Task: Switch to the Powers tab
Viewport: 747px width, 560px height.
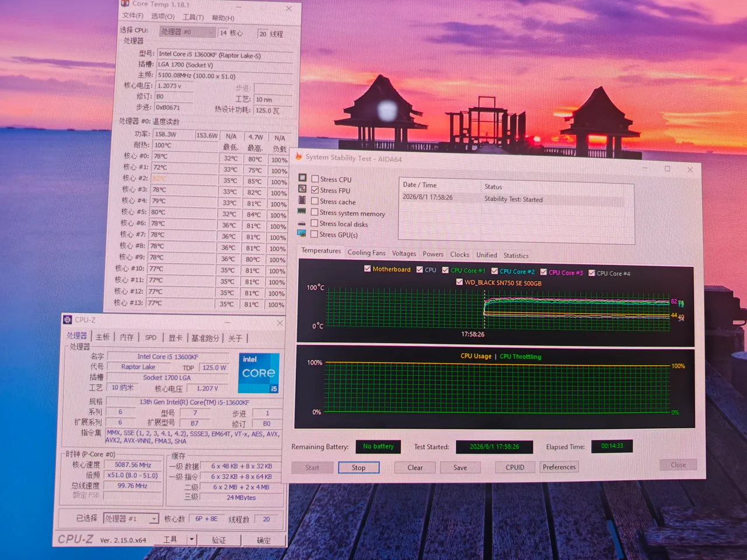Action: pos(433,254)
